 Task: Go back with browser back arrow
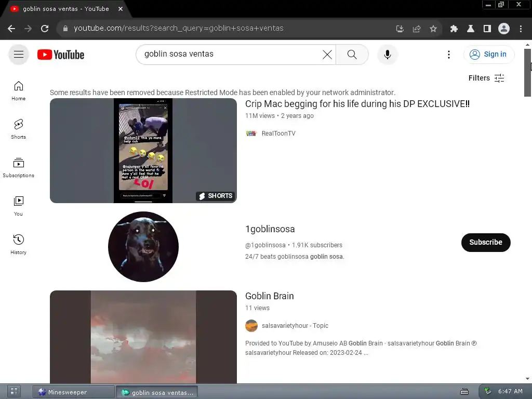click(11, 29)
